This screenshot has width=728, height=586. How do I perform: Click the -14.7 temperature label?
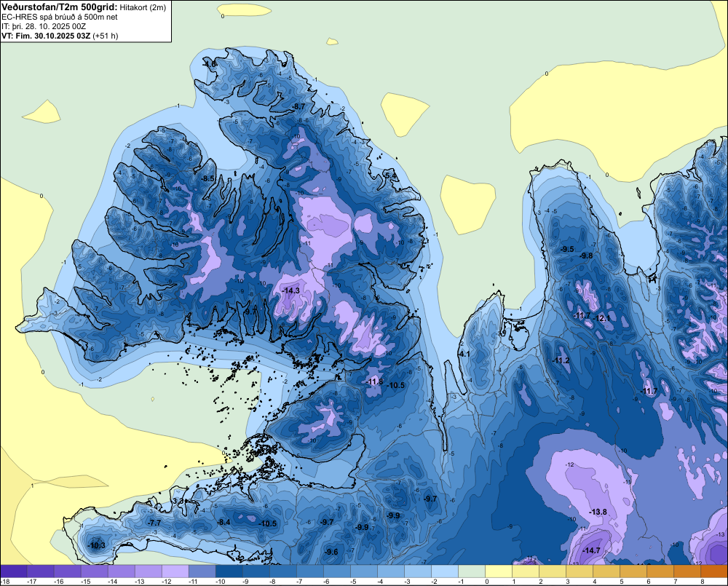(x=591, y=550)
